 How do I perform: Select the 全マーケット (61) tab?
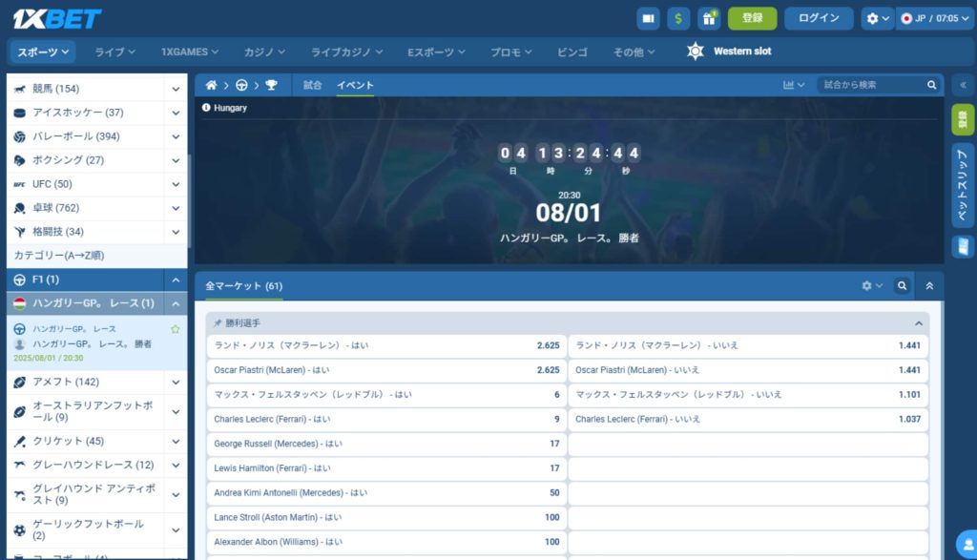[x=244, y=286]
